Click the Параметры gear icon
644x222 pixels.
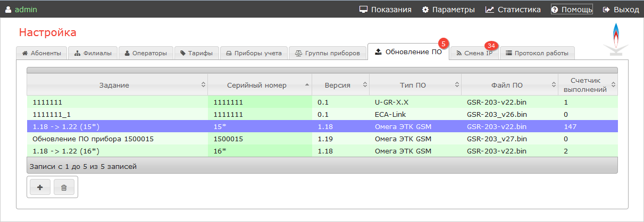(x=425, y=10)
